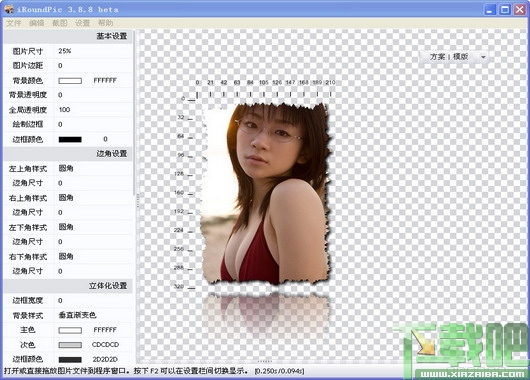
Task: Change the 右下角样式 圆角 option
Action: click(x=93, y=257)
